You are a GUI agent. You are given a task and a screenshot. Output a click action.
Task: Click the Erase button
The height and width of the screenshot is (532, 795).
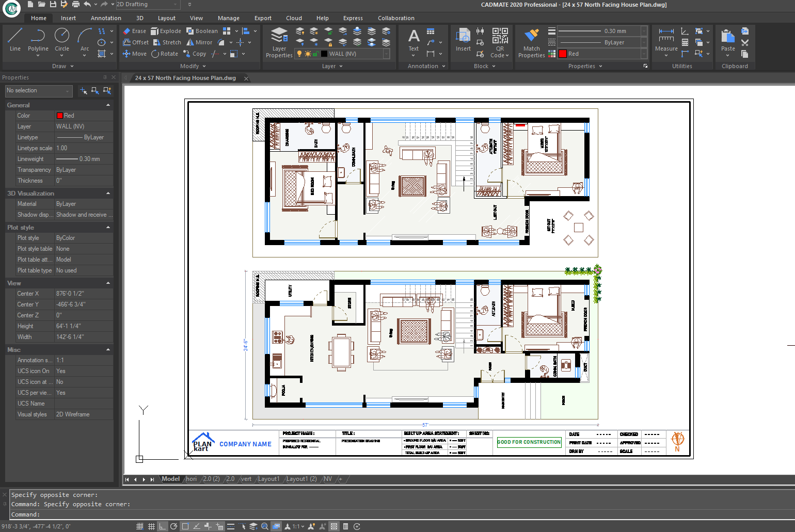pyautogui.click(x=135, y=31)
